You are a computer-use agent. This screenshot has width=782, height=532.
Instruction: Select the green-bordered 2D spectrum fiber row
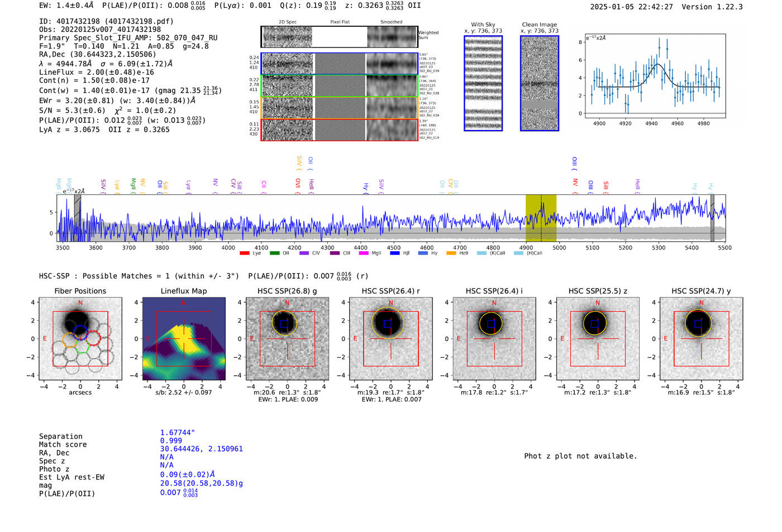coord(339,86)
